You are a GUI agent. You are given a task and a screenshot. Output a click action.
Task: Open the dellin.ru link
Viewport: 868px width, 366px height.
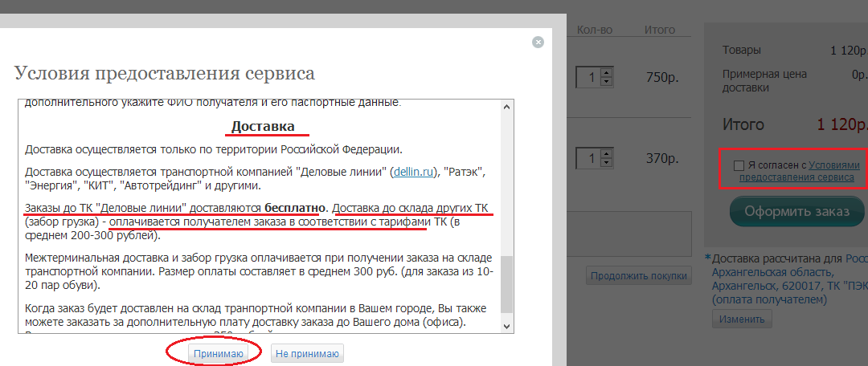coord(412,173)
